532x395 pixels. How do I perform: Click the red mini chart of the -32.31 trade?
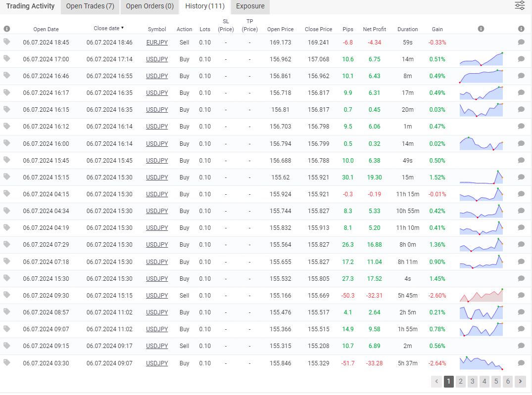pyautogui.click(x=481, y=295)
